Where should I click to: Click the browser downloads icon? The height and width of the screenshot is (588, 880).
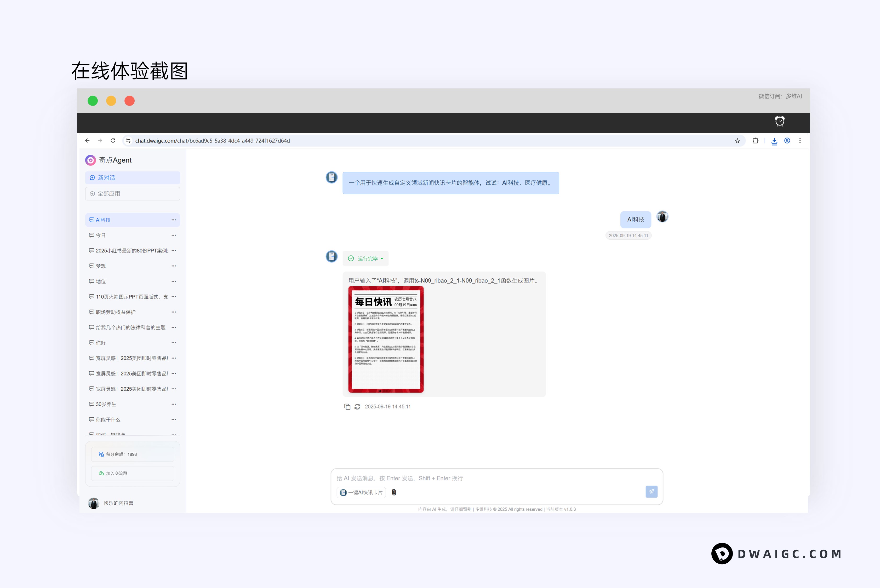pos(774,141)
